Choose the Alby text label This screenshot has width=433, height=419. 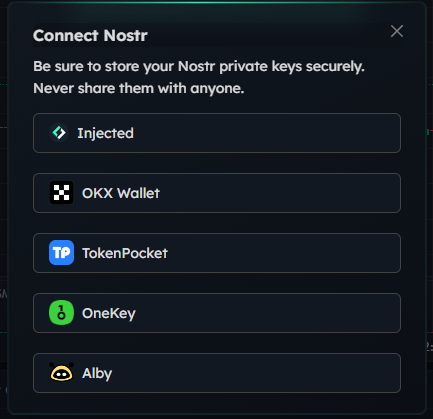pos(97,374)
